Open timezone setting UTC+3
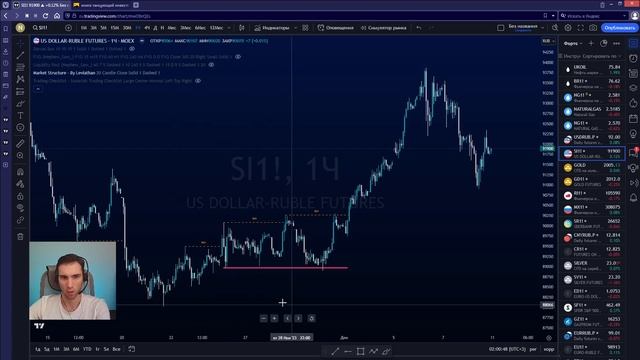 507,349
